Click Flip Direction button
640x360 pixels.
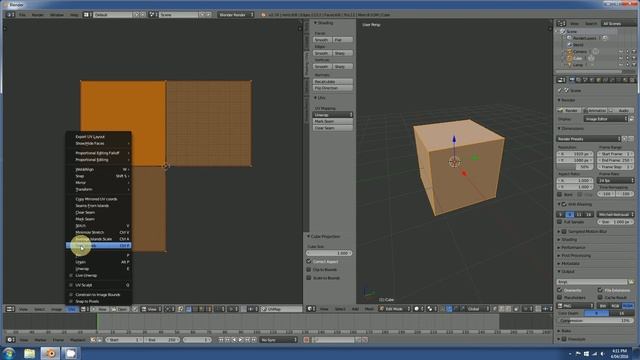333,88
